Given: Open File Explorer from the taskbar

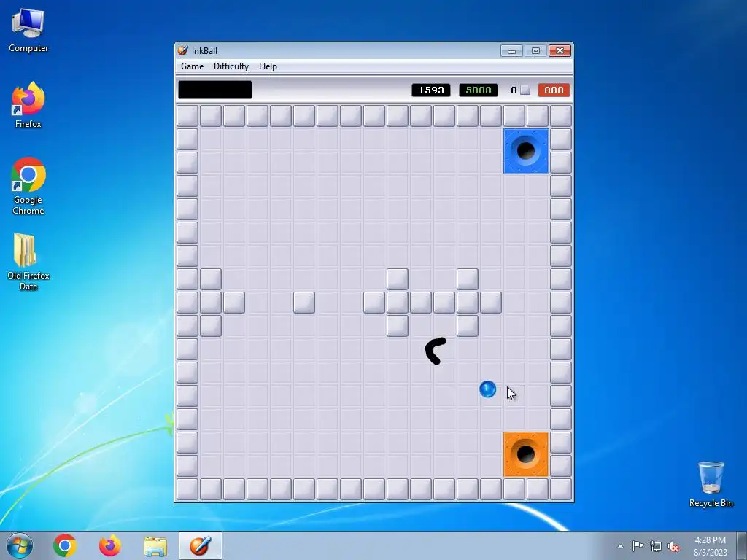Looking at the screenshot, I should [x=155, y=545].
